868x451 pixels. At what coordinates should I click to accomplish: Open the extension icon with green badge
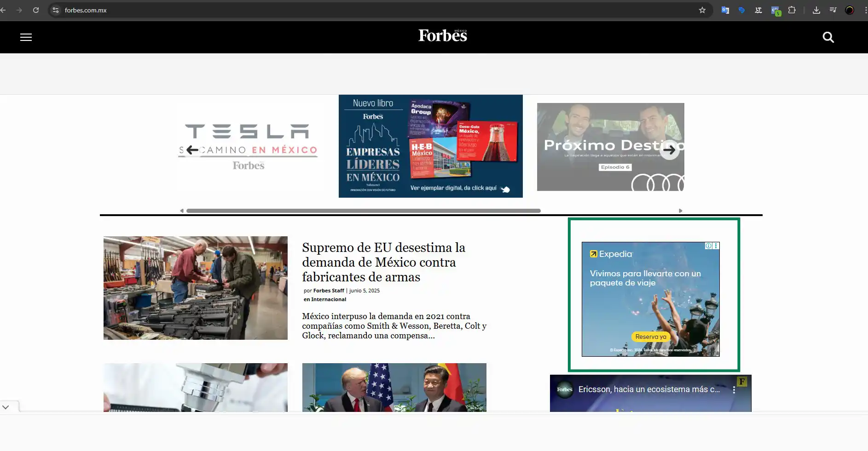(x=775, y=11)
